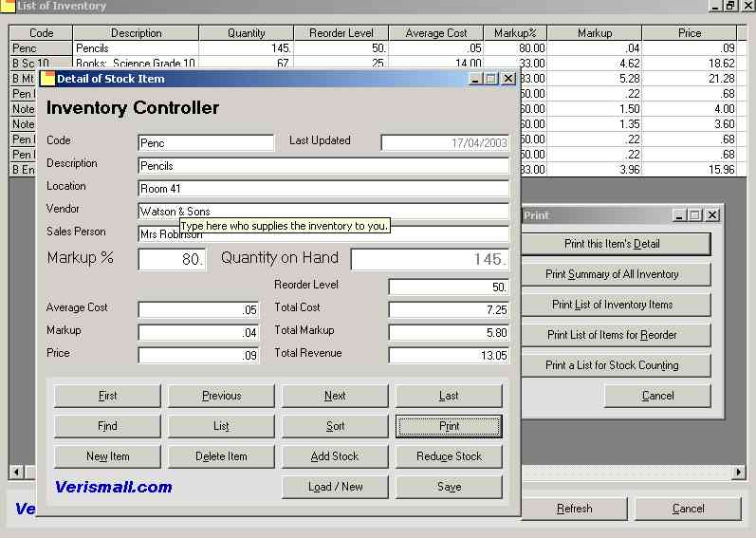Click the Load / New button
756x538 pixels.
point(335,487)
